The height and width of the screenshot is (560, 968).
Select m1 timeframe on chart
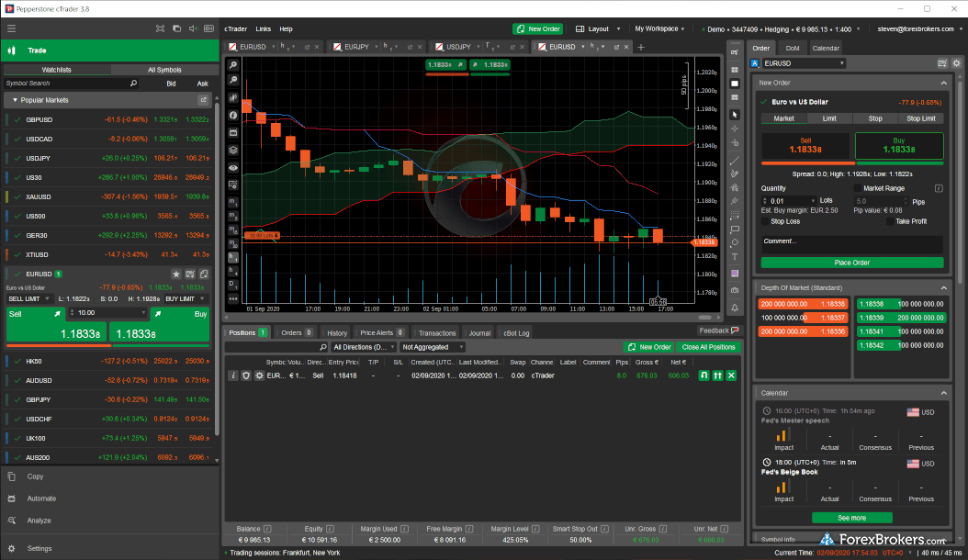[x=233, y=203]
